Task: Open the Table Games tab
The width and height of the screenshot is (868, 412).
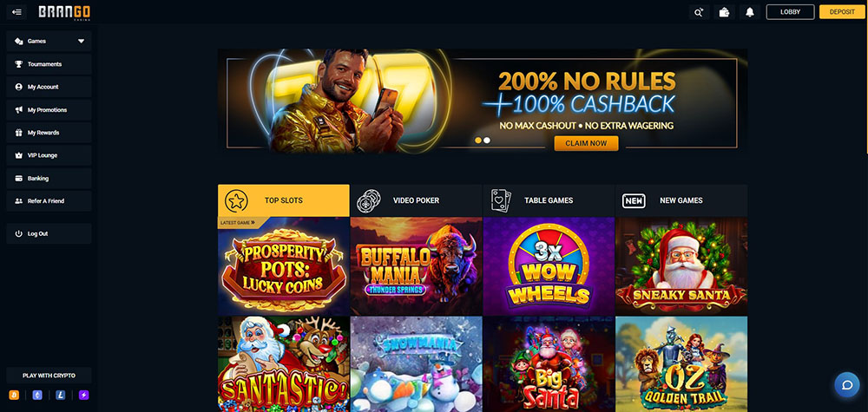Action: (x=549, y=200)
